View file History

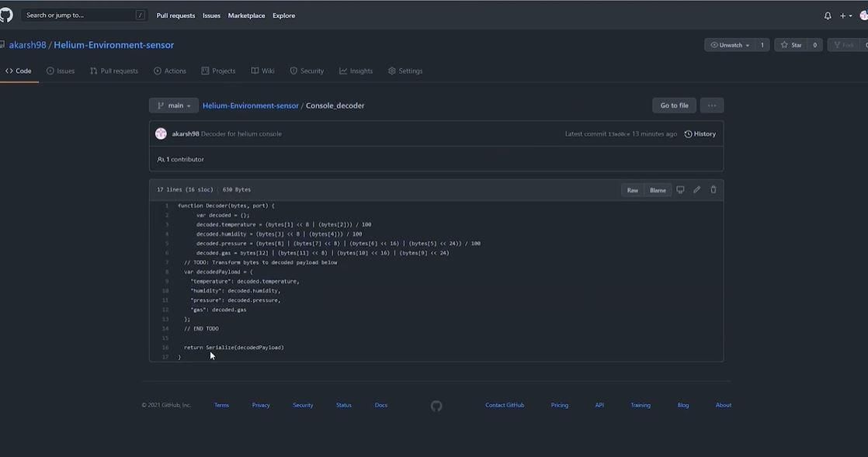(700, 134)
